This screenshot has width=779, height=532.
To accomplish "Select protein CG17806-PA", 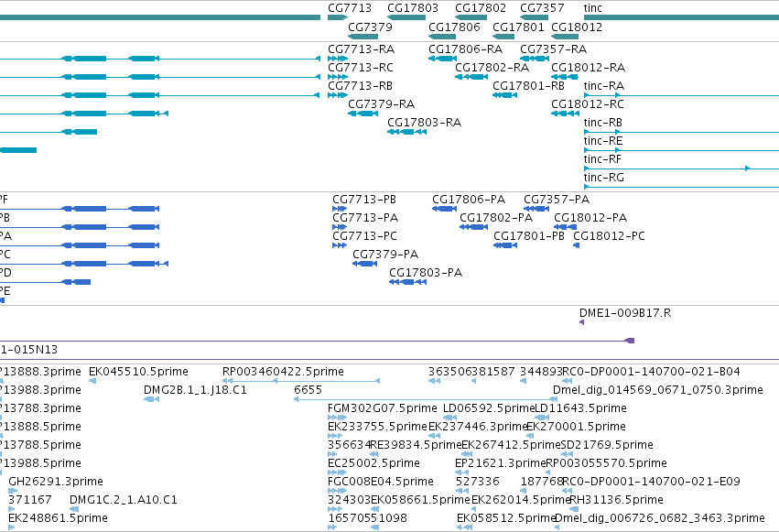I will (444, 209).
